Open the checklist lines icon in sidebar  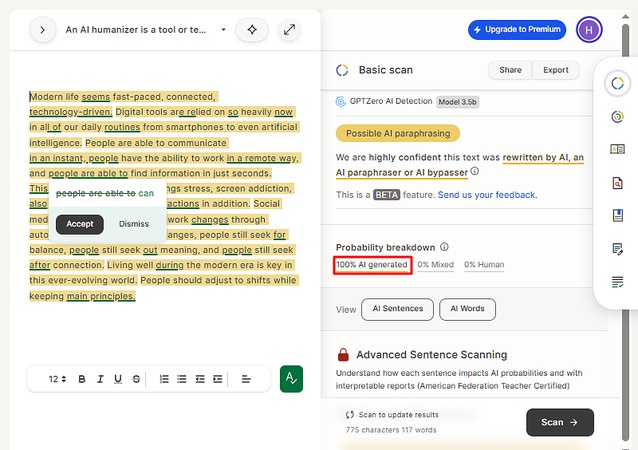pos(617,282)
